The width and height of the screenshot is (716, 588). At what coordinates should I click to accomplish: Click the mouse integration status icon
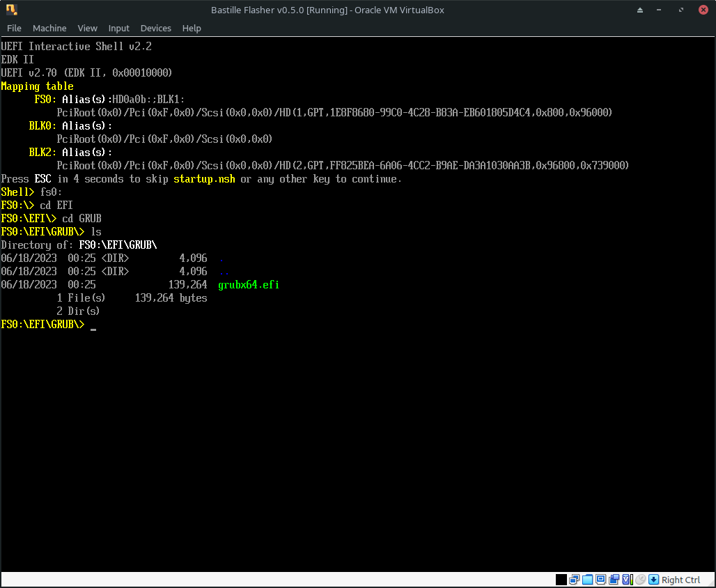(x=641, y=580)
